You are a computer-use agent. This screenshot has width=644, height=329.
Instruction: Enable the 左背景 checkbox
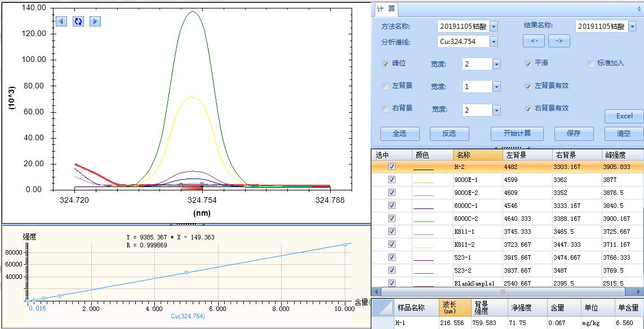tap(386, 86)
